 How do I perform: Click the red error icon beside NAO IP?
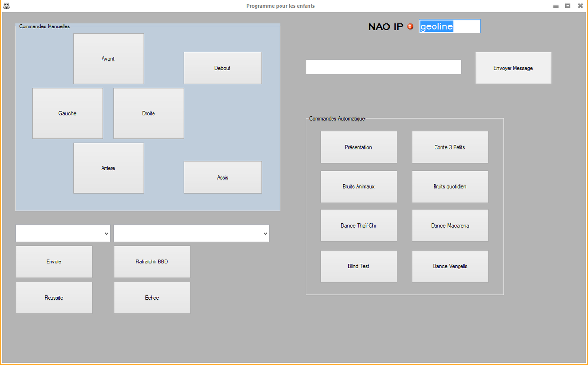(x=410, y=26)
